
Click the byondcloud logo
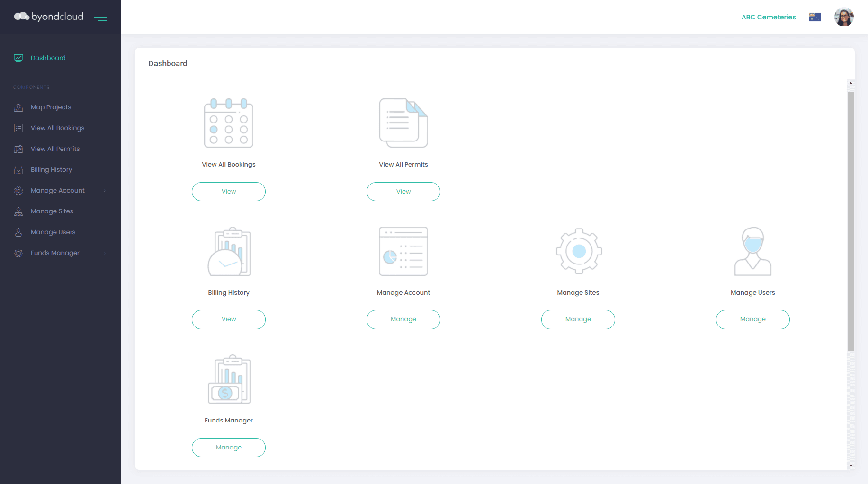[49, 17]
